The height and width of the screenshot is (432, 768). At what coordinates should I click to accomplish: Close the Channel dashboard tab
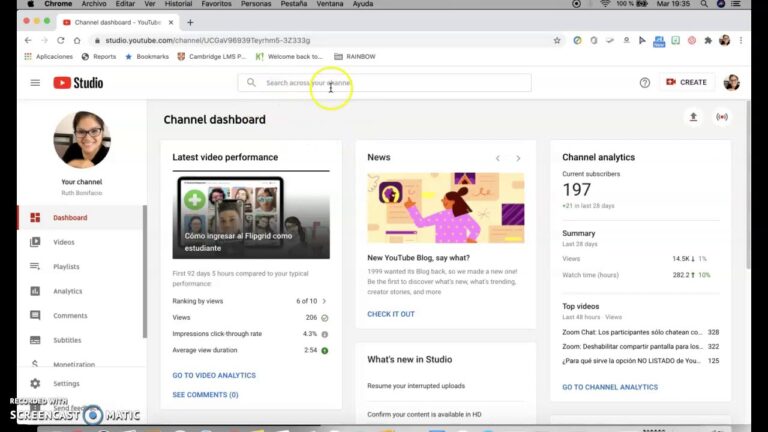(x=170, y=23)
